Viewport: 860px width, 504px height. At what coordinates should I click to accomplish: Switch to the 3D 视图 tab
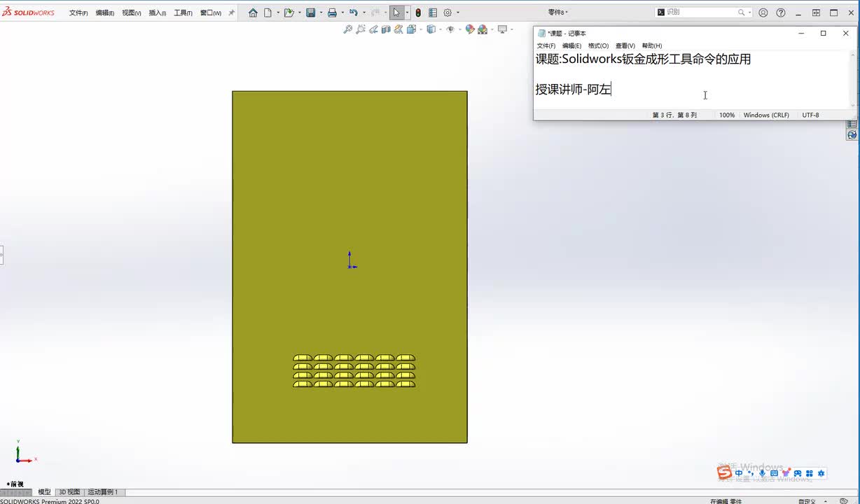[x=69, y=492]
